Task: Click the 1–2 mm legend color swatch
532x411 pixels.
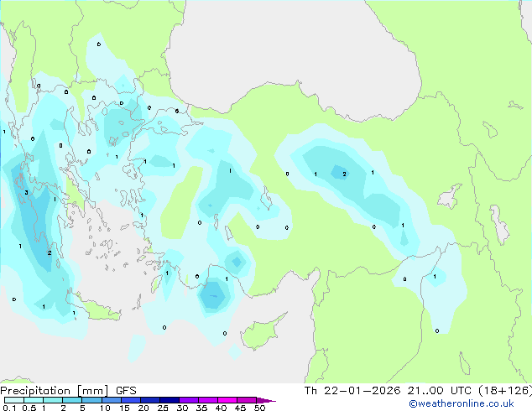Action: [53, 400]
